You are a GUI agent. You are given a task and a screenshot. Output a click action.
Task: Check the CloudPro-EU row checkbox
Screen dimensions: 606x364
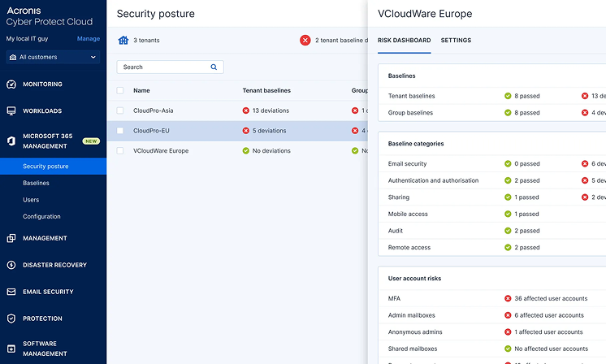120,131
